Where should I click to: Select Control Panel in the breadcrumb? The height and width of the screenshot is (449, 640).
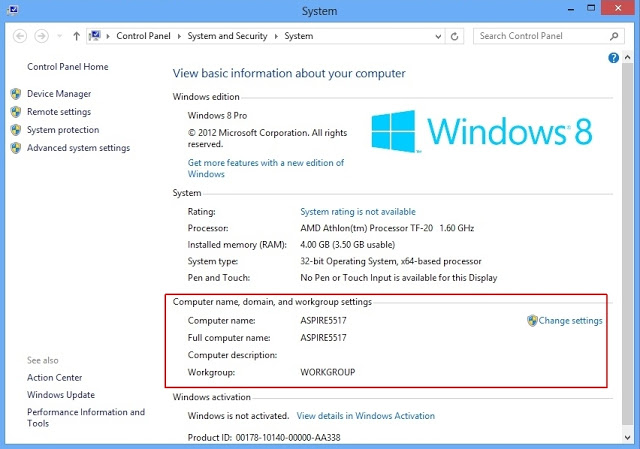pyautogui.click(x=143, y=36)
